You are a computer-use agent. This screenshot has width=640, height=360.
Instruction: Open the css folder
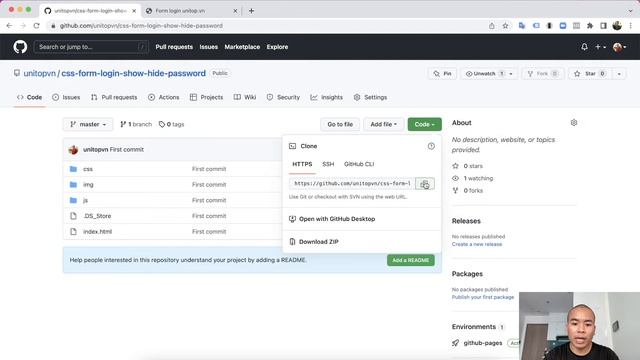88,169
